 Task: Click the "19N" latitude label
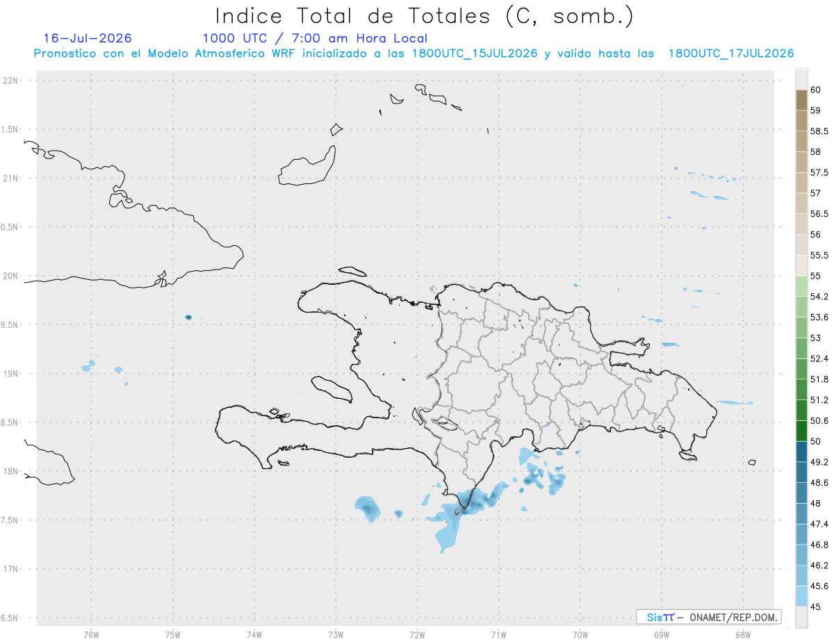click(x=12, y=374)
